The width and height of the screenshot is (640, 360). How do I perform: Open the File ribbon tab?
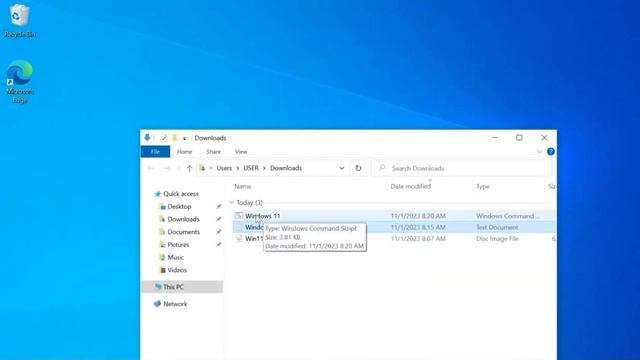pyautogui.click(x=155, y=152)
